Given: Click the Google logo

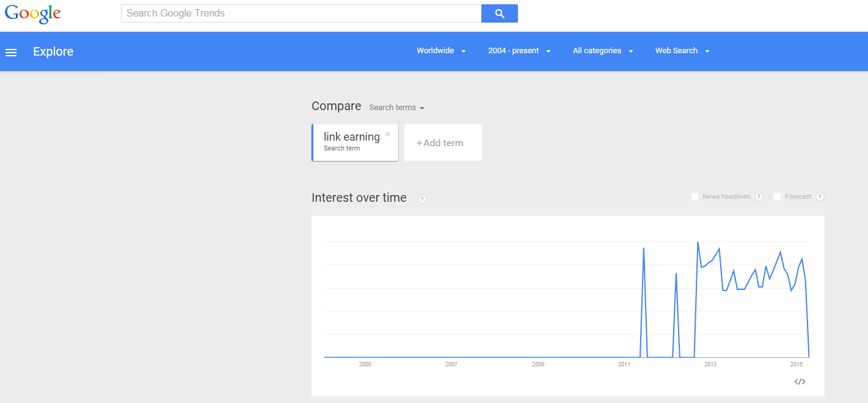Looking at the screenshot, I should tap(33, 13).
